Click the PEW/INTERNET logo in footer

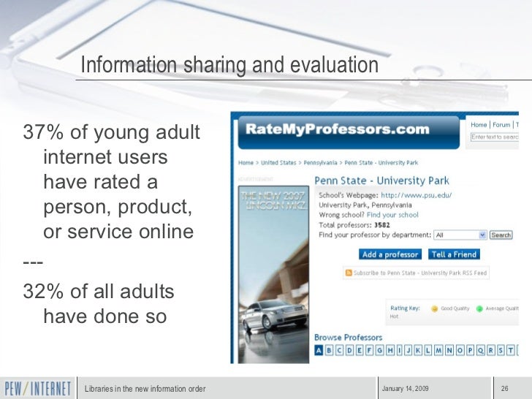coord(38,389)
